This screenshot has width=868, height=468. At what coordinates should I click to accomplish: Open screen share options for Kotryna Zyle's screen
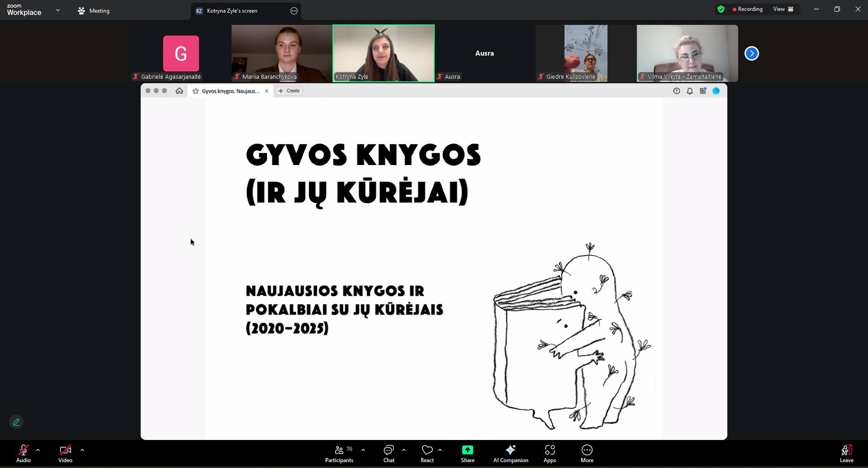pos(294,11)
